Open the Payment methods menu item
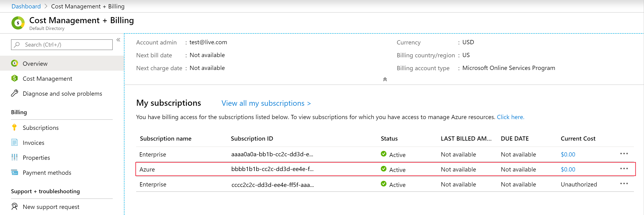 point(47,173)
